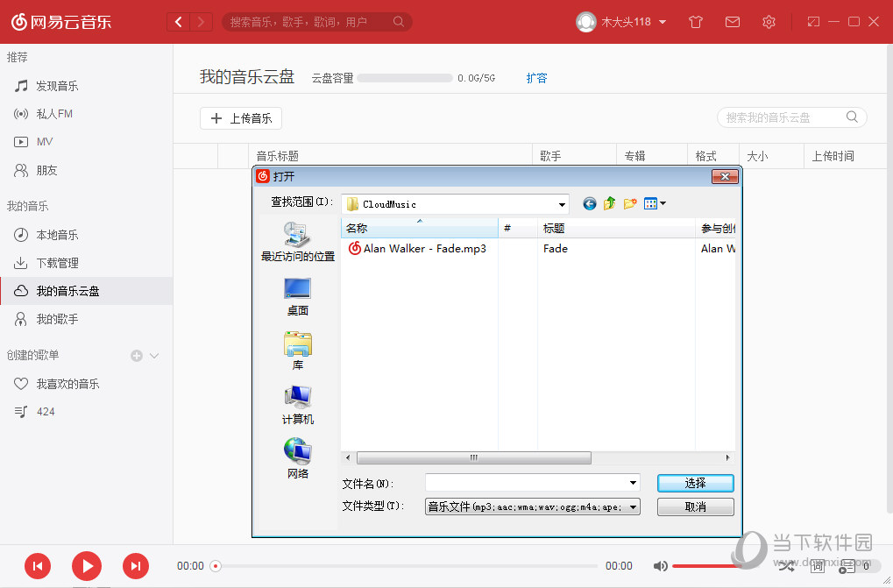The height and width of the screenshot is (588, 893).
Task: Sort by 音乐标题 column header
Action: [390, 156]
